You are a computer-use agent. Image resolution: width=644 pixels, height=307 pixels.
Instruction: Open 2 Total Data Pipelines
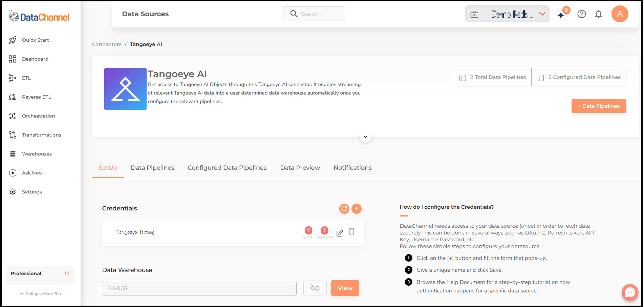(493, 77)
